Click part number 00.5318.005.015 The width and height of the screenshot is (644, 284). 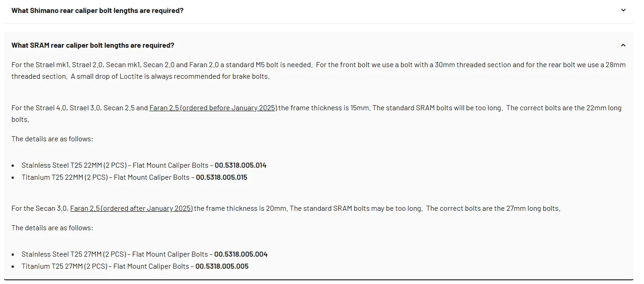pyautogui.click(x=222, y=177)
